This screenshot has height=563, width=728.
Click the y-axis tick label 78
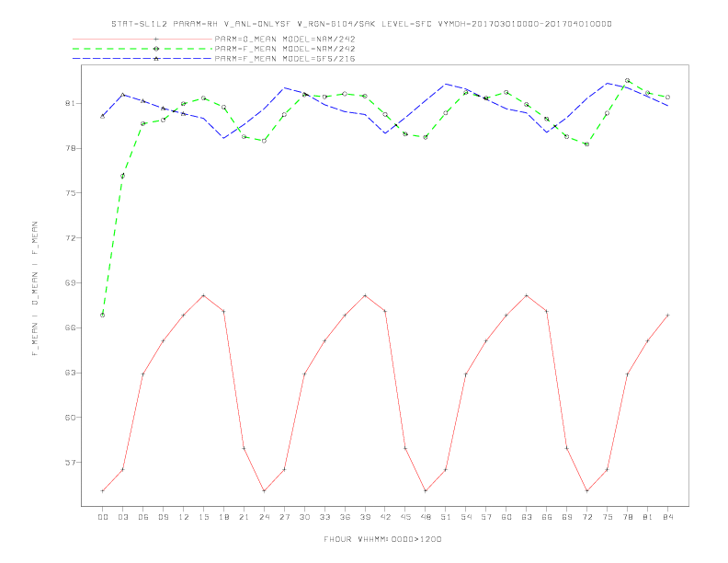[70, 148]
